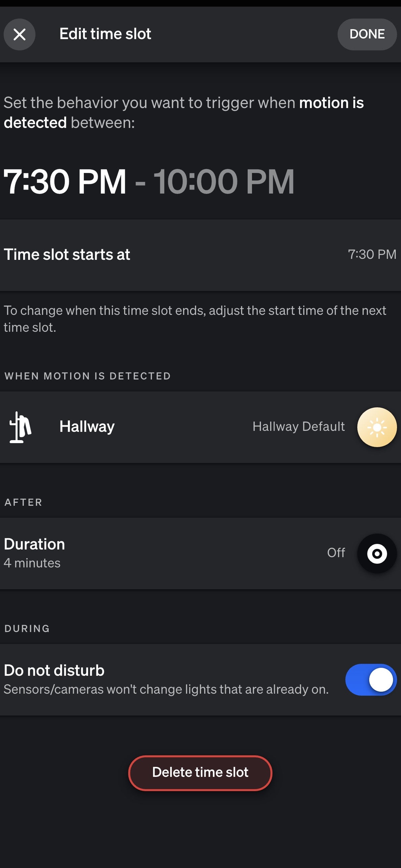The width and height of the screenshot is (401, 868).
Task: Tap the large 7:30 PM heading
Action: [65, 181]
